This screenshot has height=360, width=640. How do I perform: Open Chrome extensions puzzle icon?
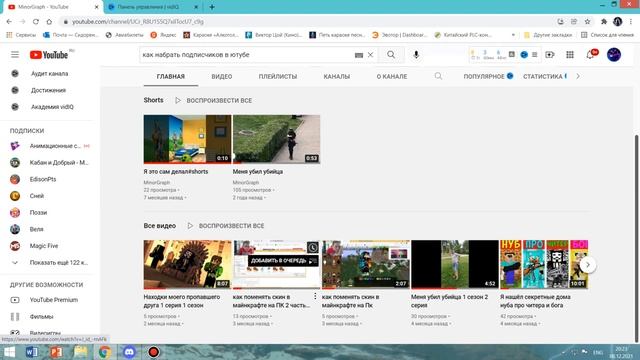[604, 22]
